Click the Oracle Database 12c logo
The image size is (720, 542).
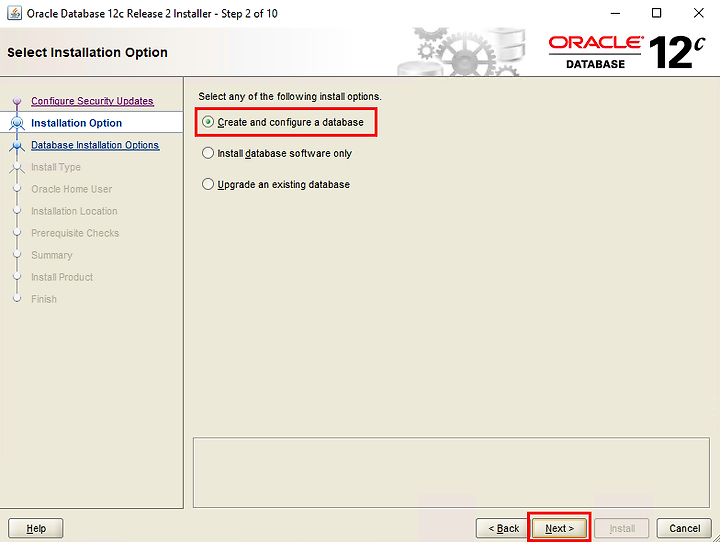click(x=626, y=52)
